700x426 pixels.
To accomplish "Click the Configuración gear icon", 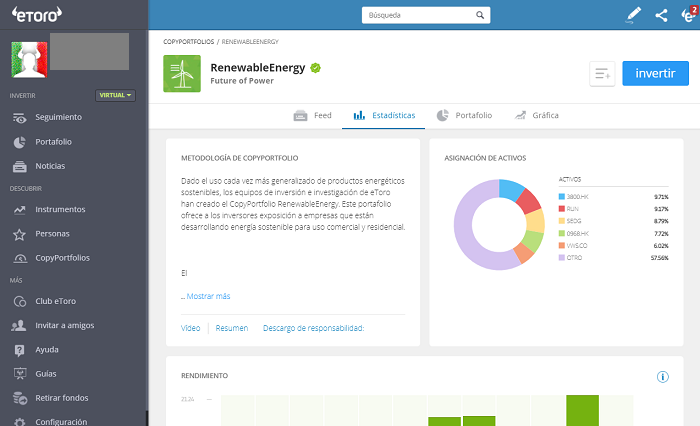I will [x=19, y=422].
